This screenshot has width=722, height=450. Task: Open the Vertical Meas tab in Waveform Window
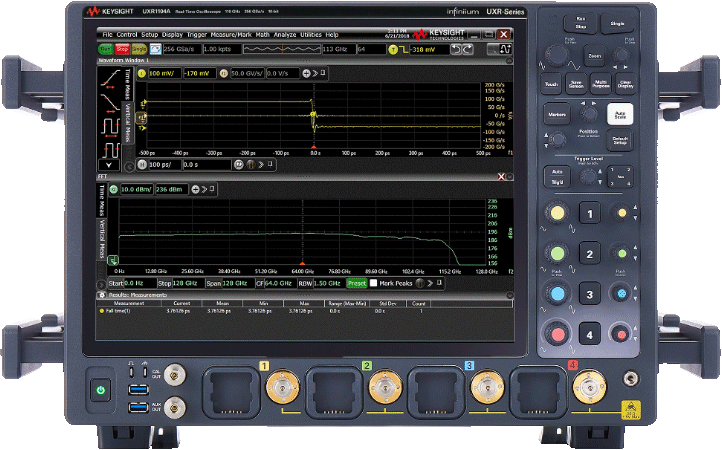click(x=128, y=123)
